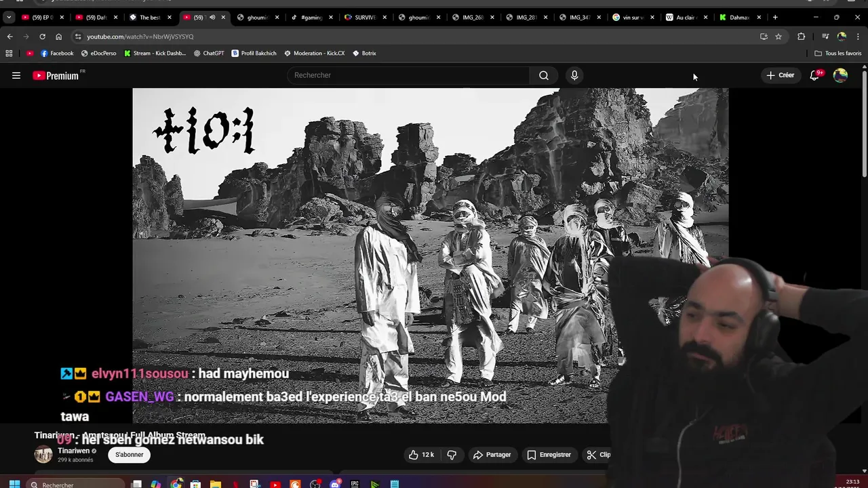Image resolution: width=868 pixels, height=488 pixels.
Task: Go to YouTube Premium home logo
Action: click(56, 75)
